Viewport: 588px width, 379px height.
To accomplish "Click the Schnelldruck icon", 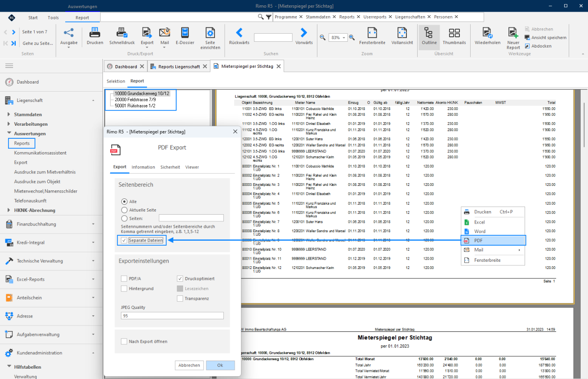I will click(122, 33).
